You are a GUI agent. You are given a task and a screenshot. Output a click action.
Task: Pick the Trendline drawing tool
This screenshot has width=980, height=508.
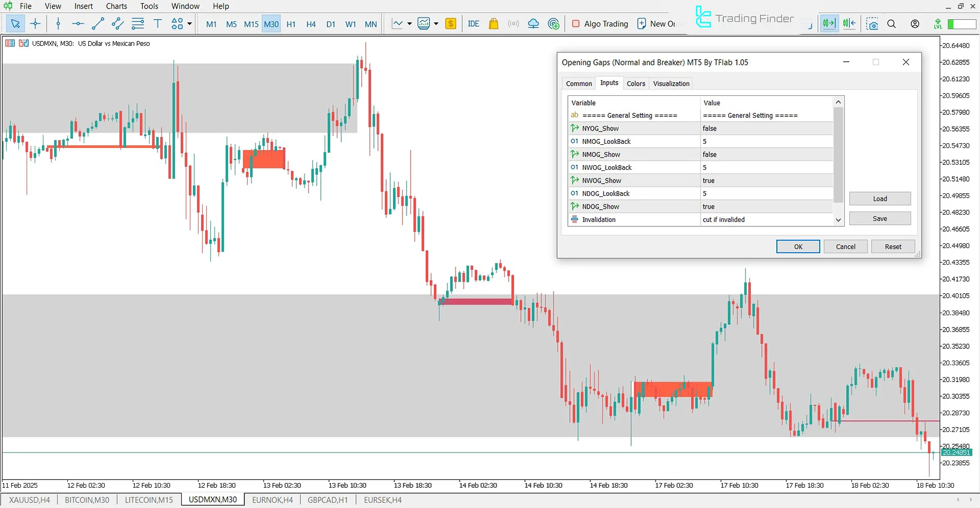point(98,23)
